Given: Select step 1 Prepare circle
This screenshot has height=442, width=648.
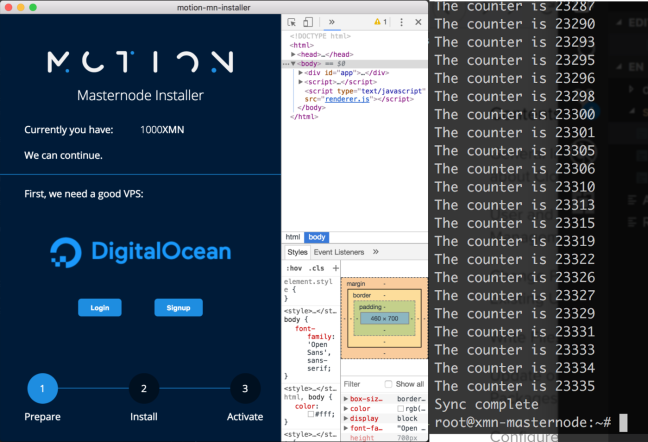Looking at the screenshot, I should [x=43, y=388].
